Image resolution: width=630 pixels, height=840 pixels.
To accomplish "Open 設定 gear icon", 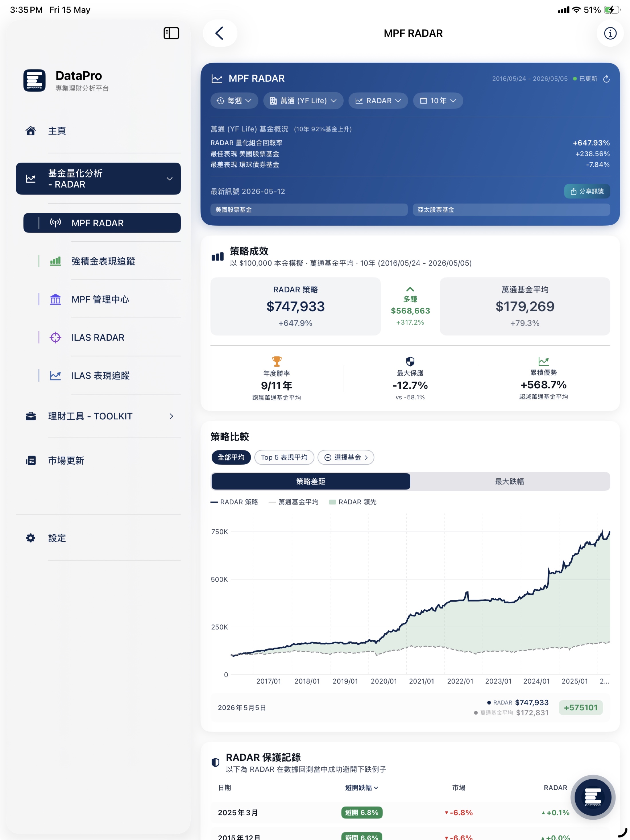I will [x=31, y=538].
